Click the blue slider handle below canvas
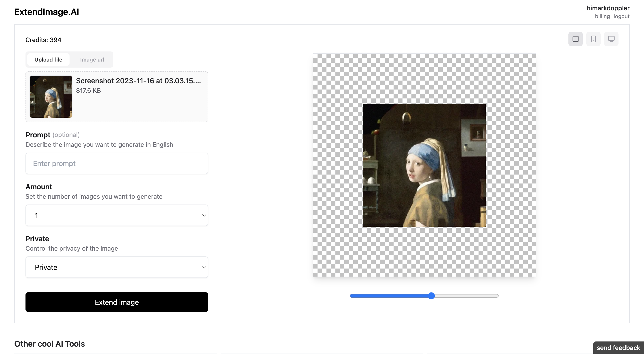Screen dimensions: 644x354 point(431,296)
